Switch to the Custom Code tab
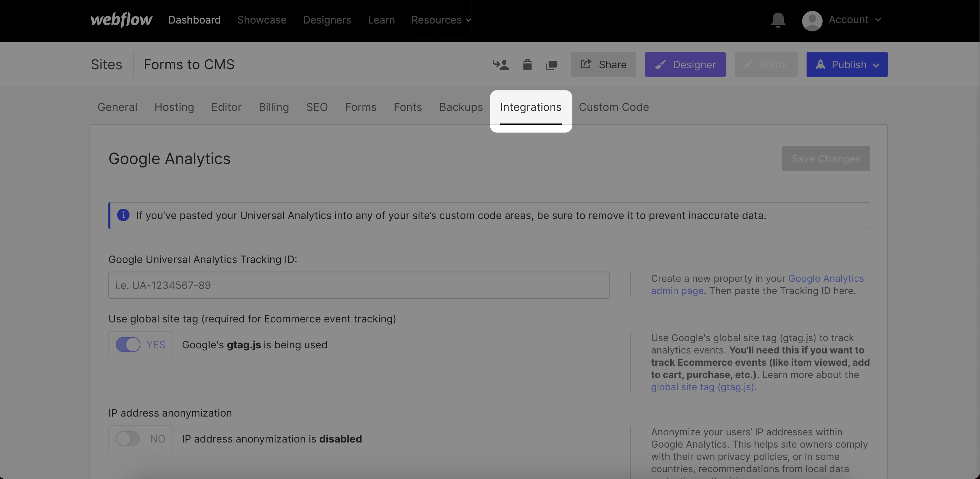980x479 pixels. [614, 107]
